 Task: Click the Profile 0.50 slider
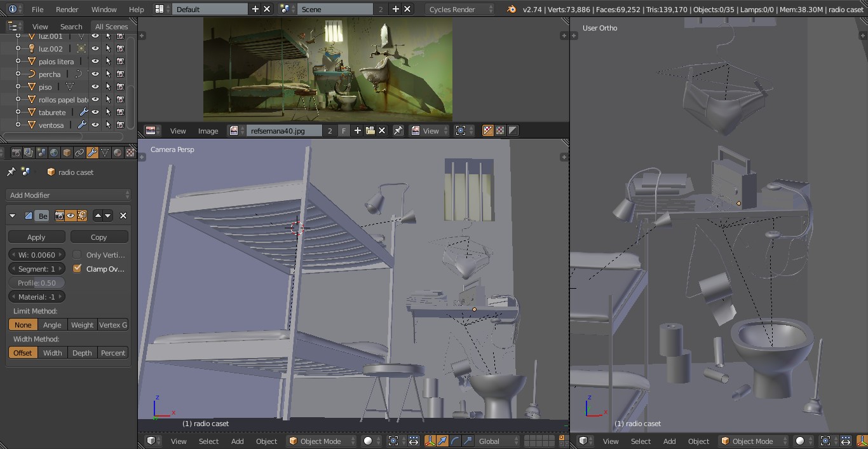[x=37, y=282]
